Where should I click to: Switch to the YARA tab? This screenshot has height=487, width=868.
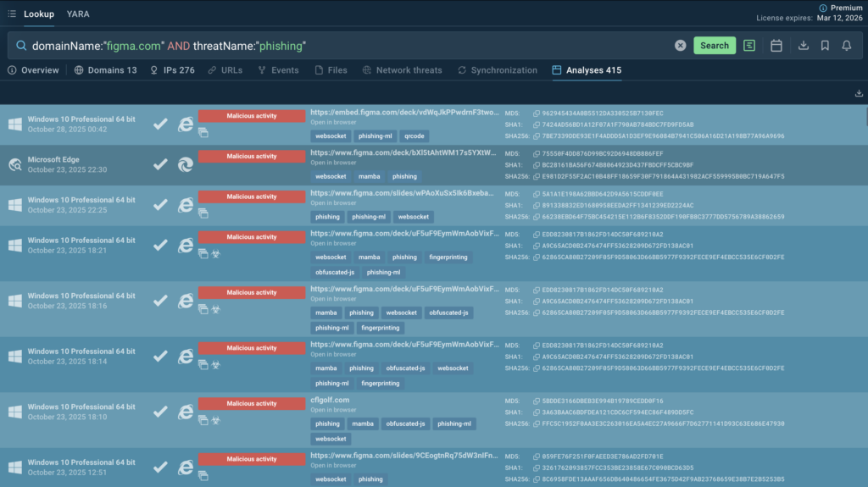coord(78,14)
